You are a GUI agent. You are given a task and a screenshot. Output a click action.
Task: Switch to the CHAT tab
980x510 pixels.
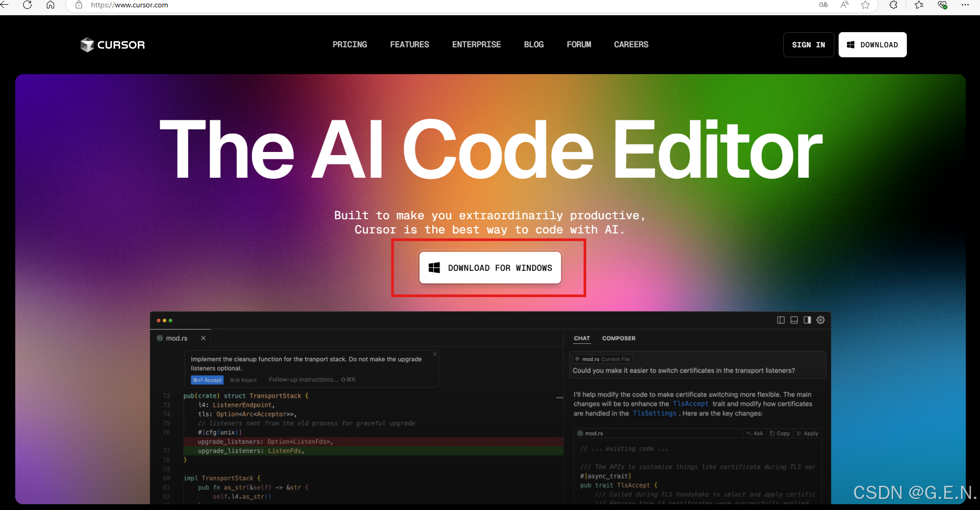581,338
